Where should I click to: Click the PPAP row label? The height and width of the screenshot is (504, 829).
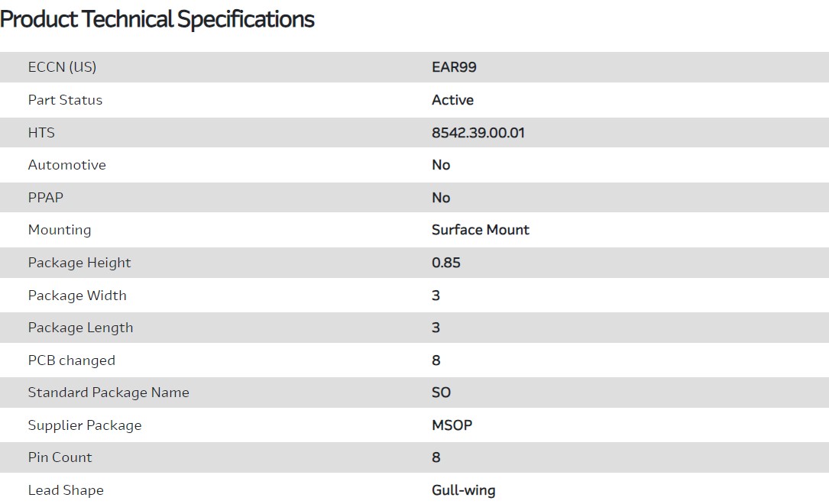click(46, 198)
